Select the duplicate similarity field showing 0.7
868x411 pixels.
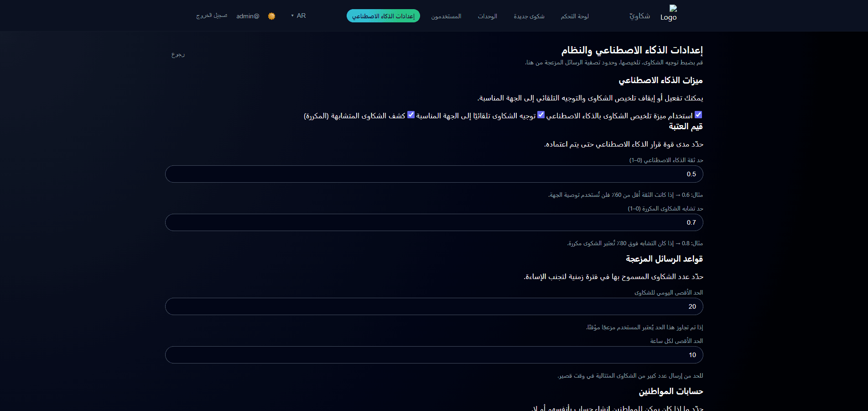[434, 222]
